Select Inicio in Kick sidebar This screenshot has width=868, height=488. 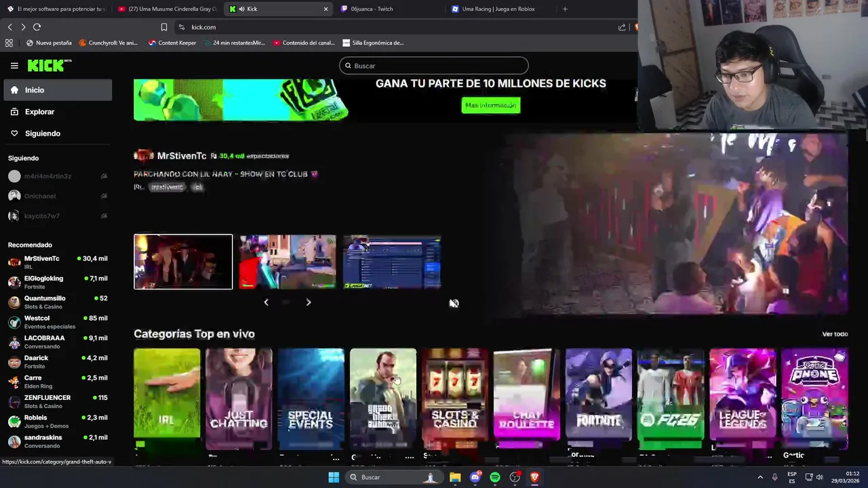58,90
